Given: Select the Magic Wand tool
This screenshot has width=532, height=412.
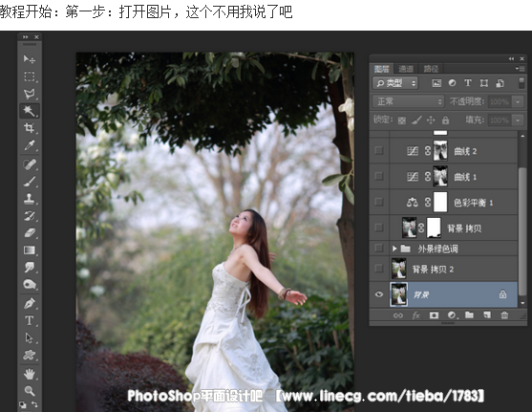Looking at the screenshot, I should point(30,111).
